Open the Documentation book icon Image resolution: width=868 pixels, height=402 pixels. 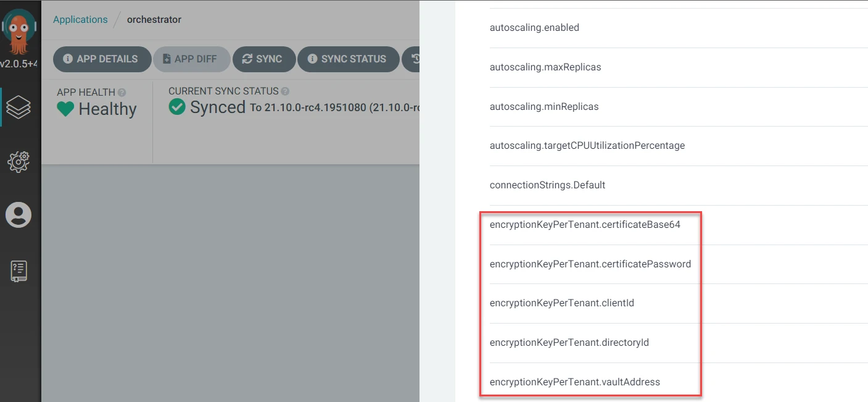tap(19, 270)
